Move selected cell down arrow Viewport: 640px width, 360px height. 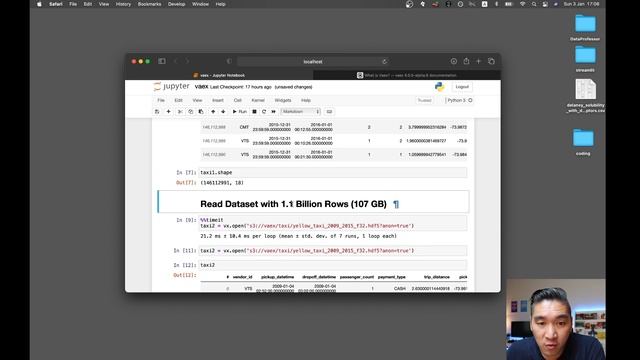[223, 111]
